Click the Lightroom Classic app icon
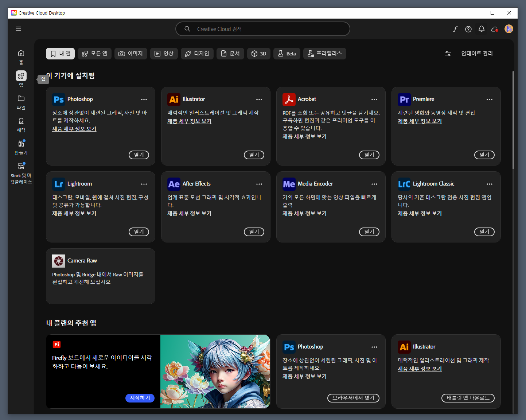Image resolution: width=526 pixels, height=420 pixels. [404, 184]
